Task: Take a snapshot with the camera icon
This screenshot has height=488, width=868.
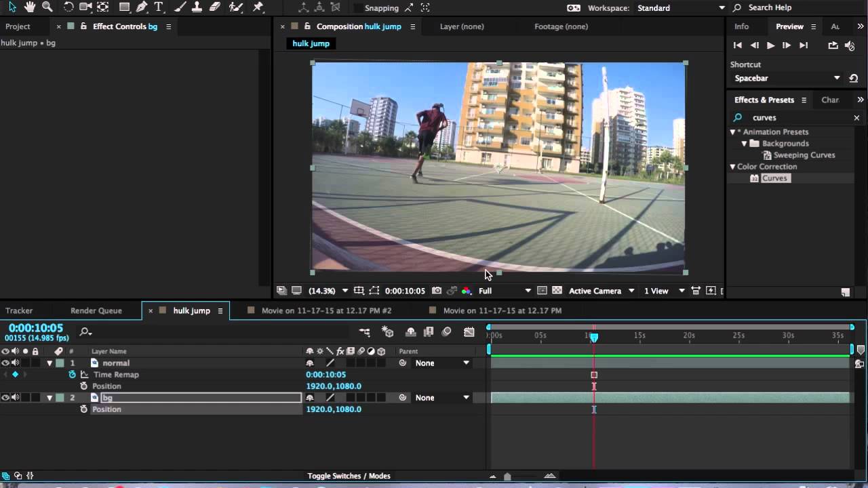Action: coord(437,291)
